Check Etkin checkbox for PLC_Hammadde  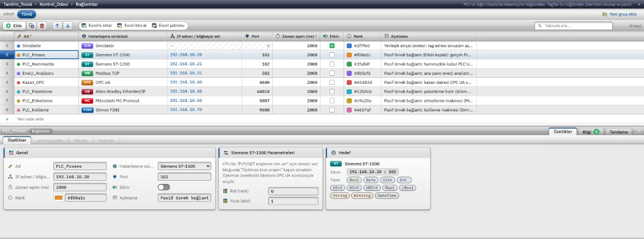pos(332,64)
